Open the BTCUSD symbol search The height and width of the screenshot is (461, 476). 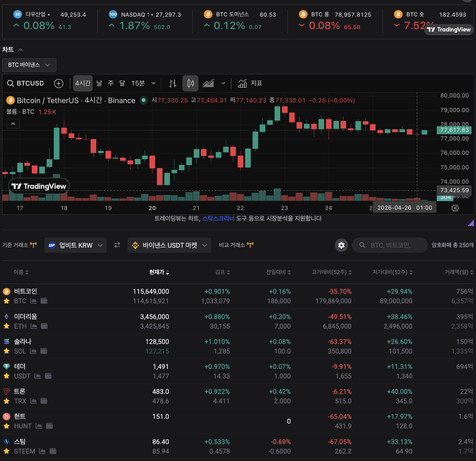click(26, 83)
